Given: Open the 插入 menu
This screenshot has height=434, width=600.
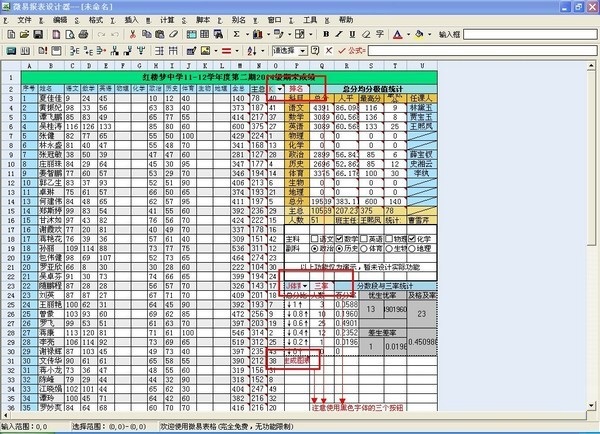Looking at the screenshot, I should (x=131, y=20).
